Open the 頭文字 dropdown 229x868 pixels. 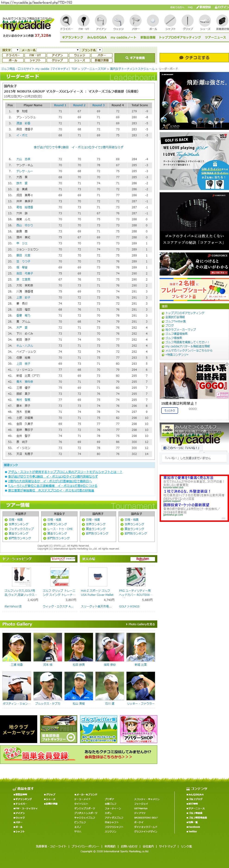tap(15, 50)
